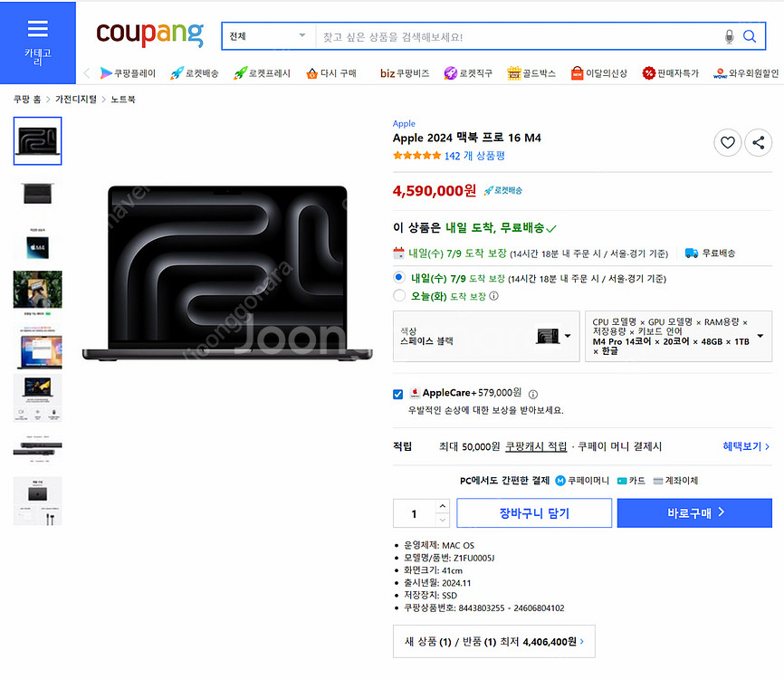This screenshot has width=784, height=679.
Task: Uncheck the AppleCare+ option
Action: (396, 393)
